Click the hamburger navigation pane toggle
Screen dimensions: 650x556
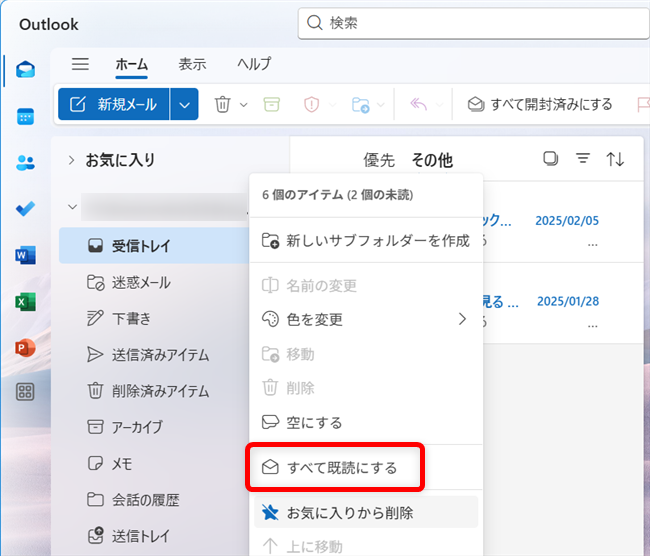pos(81,64)
